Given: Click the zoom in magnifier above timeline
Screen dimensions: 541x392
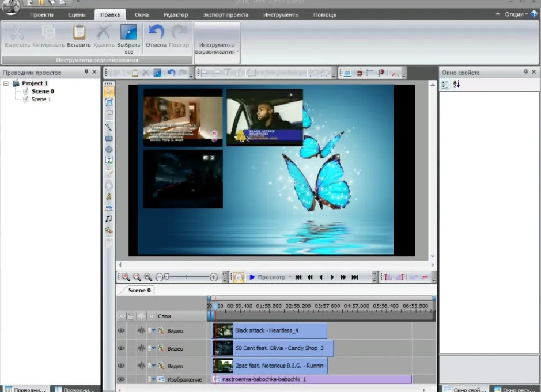Looking at the screenshot, I should pyautogui.click(x=126, y=277).
